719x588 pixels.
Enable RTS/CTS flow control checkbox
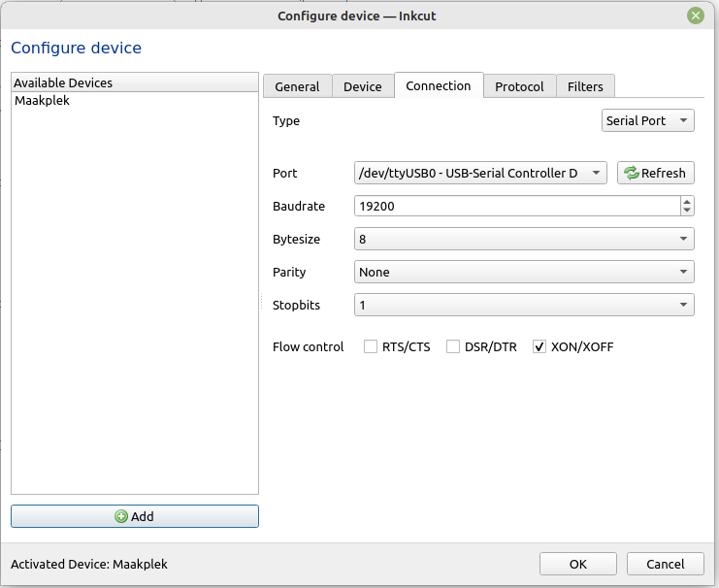tap(371, 346)
